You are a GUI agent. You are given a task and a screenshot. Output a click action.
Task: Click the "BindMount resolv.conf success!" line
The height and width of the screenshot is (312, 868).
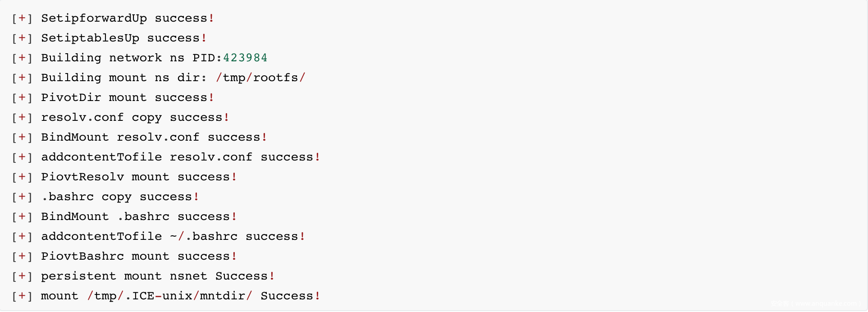tap(154, 138)
